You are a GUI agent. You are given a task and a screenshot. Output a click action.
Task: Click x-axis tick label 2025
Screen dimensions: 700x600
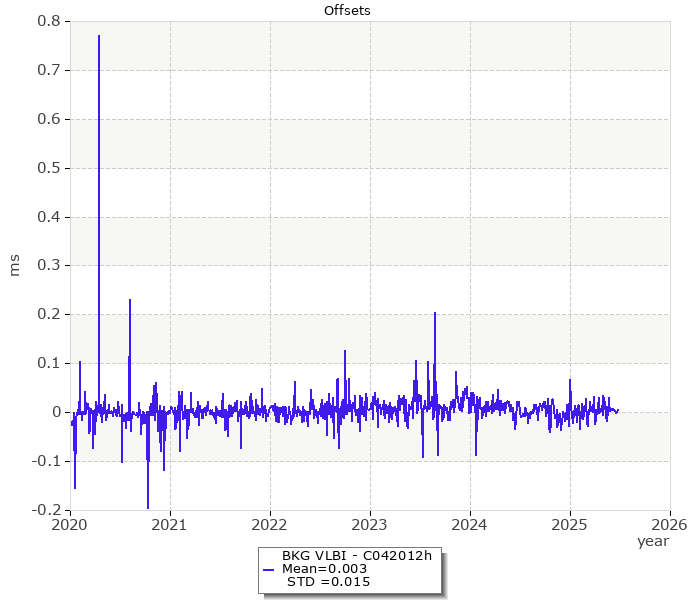570,525
